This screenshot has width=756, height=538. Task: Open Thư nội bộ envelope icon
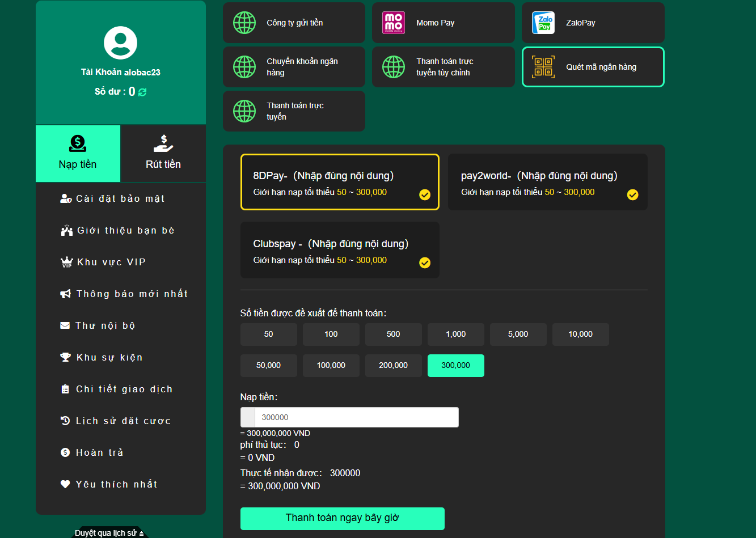[x=65, y=325]
